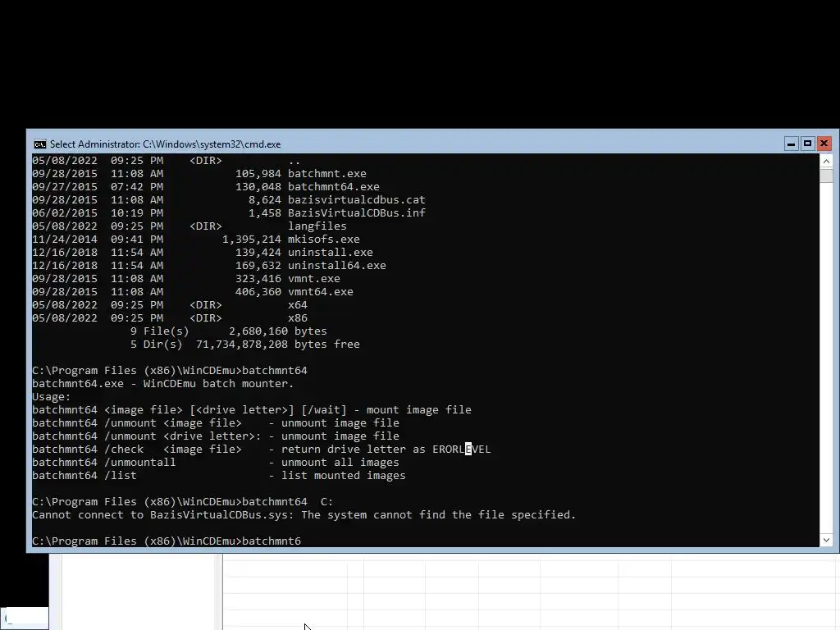Click the scrollbar up arrow in the console
The height and width of the screenshot is (630, 840).
[826, 162]
